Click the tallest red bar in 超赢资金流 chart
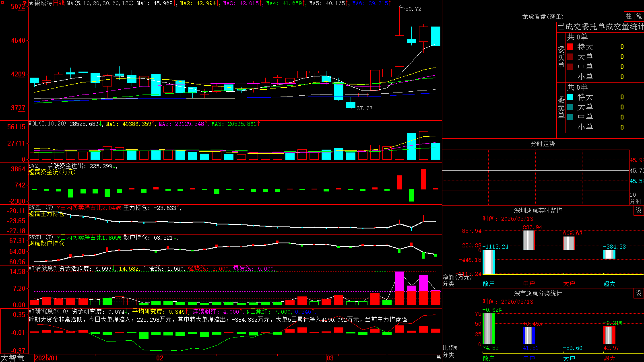 pos(423,179)
